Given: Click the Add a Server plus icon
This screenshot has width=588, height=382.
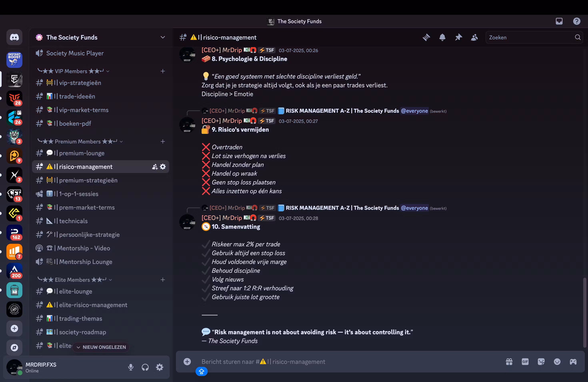Looking at the screenshot, I should (x=14, y=328).
